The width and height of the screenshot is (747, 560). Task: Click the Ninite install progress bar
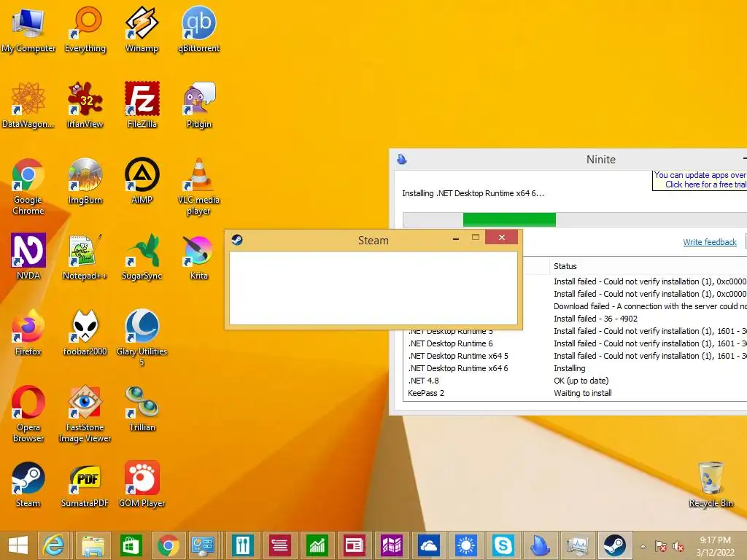[x=575, y=219]
